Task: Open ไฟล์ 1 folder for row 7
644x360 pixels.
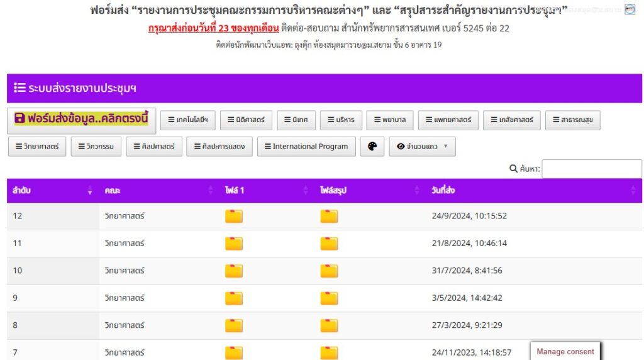Action: (x=234, y=352)
